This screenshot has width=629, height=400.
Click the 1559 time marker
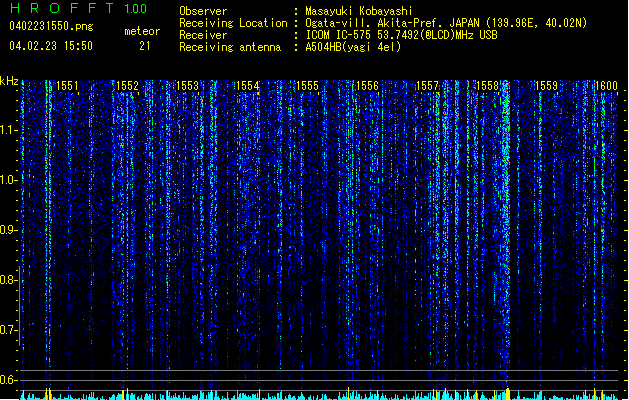(x=546, y=86)
